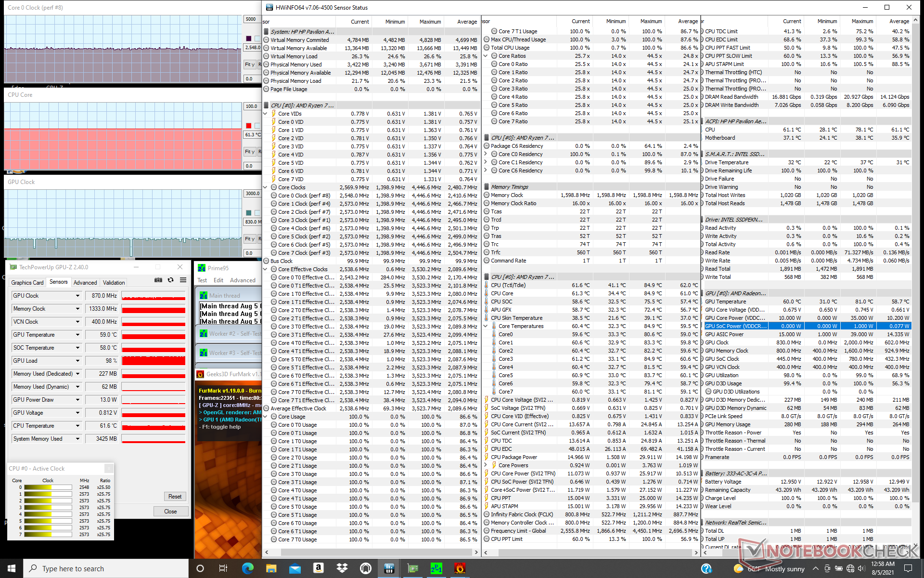The width and height of the screenshot is (924, 578).
Task: Open the GPU Temperature sensor dropdown
Action: click(x=77, y=335)
